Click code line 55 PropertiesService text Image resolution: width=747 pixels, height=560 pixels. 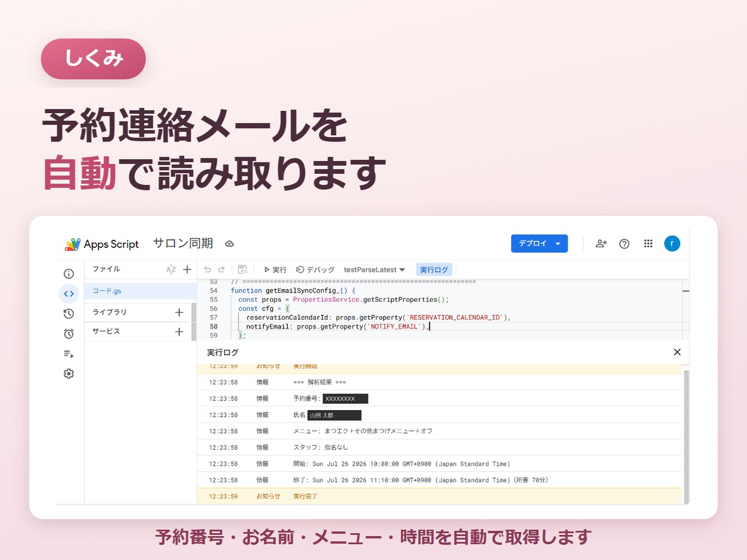(326, 300)
